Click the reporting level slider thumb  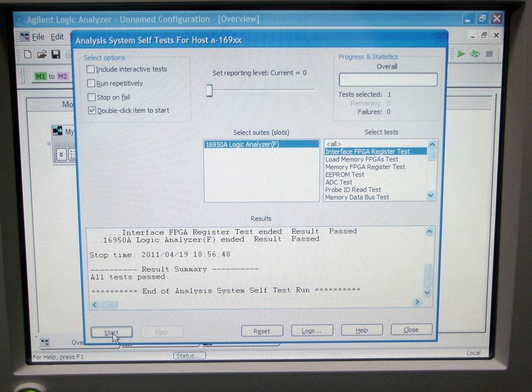209,91
